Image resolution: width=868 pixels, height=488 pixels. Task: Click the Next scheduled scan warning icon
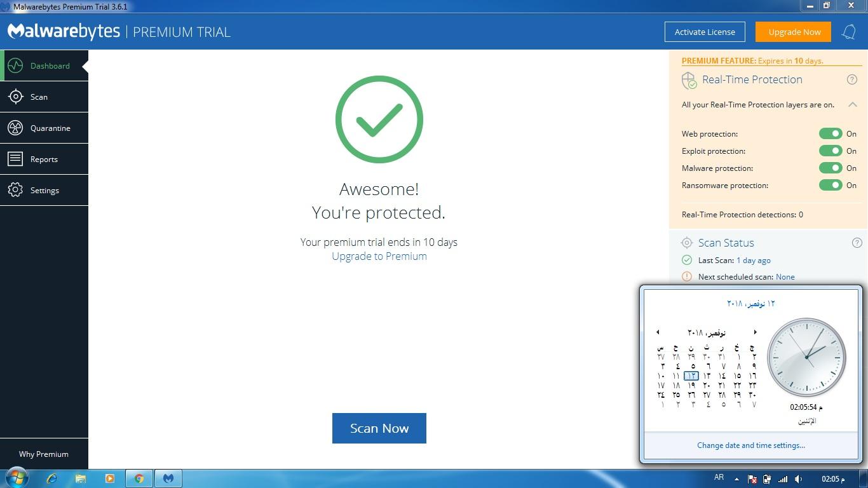pyautogui.click(x=687, y=276)
